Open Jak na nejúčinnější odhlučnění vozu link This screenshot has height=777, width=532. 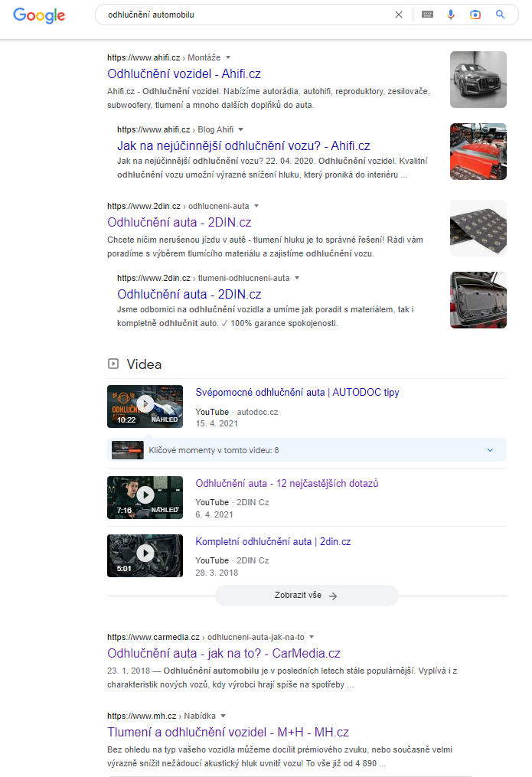pos(243,145)
